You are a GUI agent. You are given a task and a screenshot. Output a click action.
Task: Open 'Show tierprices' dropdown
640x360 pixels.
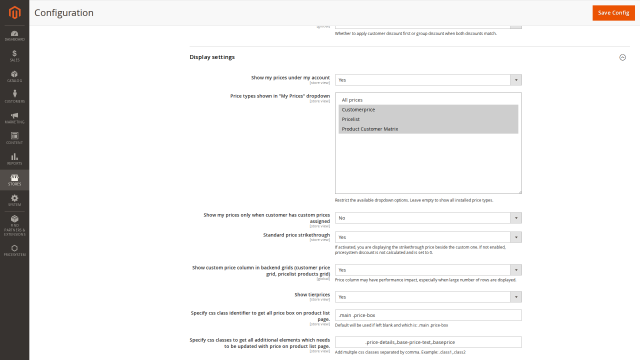pos(428,297)
